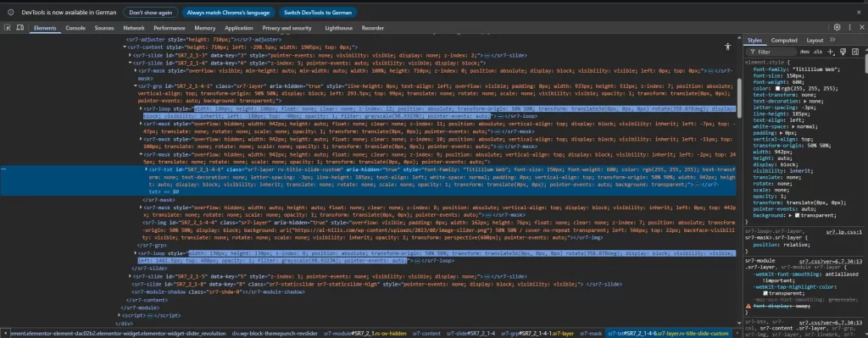Open DevTools settings gear
Viewport: 868px width, 338px height.
click(x=837, y=27)
